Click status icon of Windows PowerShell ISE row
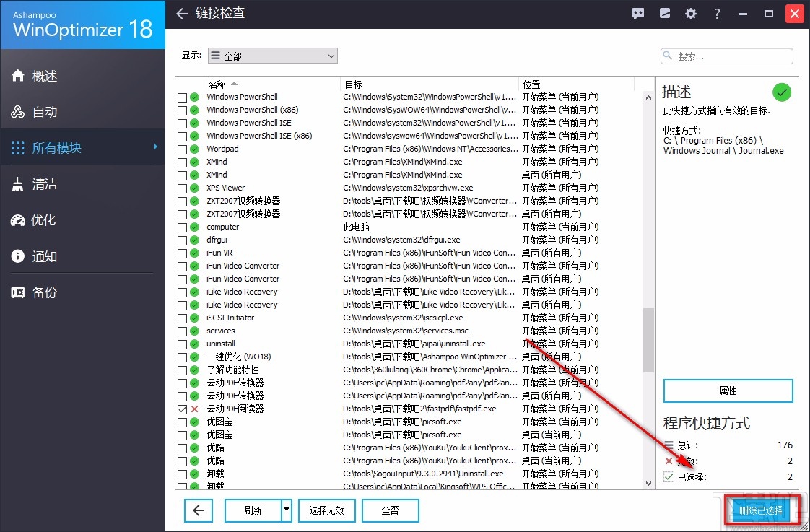The height and width of the screenshot is (532, 810). click(194, 123)
